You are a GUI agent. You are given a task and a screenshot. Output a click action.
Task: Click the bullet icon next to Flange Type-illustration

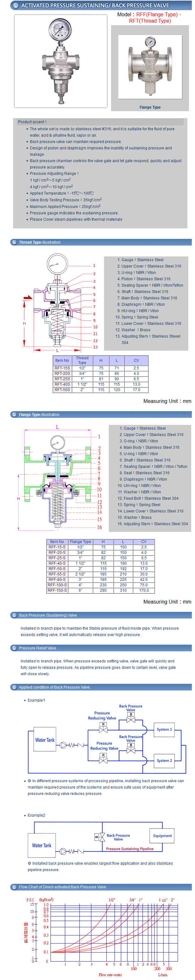pos(14,414)
